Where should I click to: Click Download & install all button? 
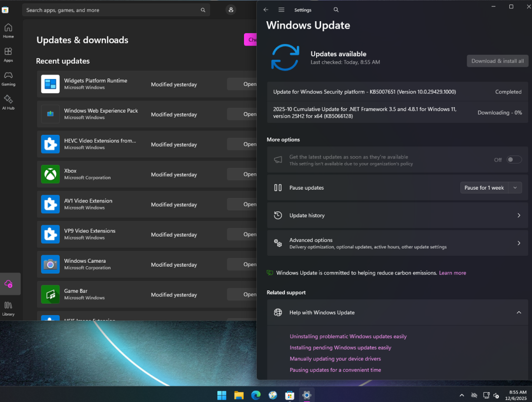pos(497,61)
